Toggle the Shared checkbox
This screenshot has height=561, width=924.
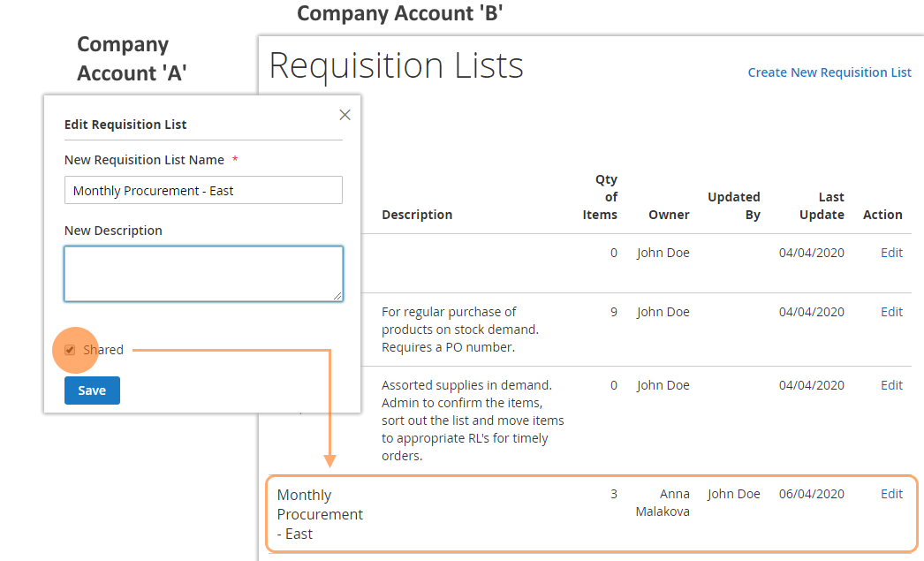point(70,350)
